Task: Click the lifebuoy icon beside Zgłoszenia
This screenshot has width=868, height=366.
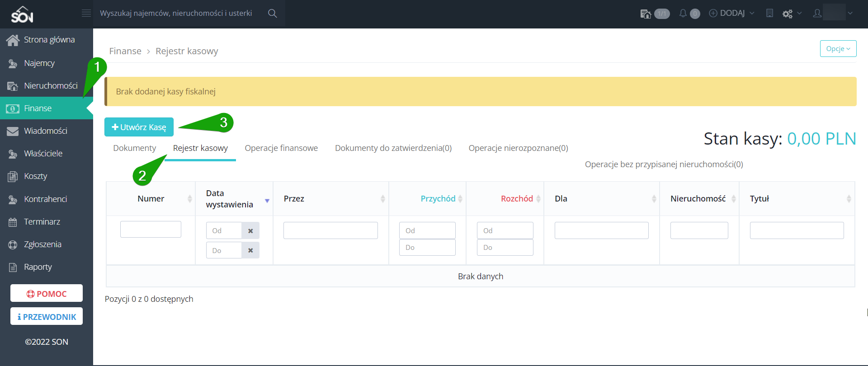Action: click(x=13, y=244)
